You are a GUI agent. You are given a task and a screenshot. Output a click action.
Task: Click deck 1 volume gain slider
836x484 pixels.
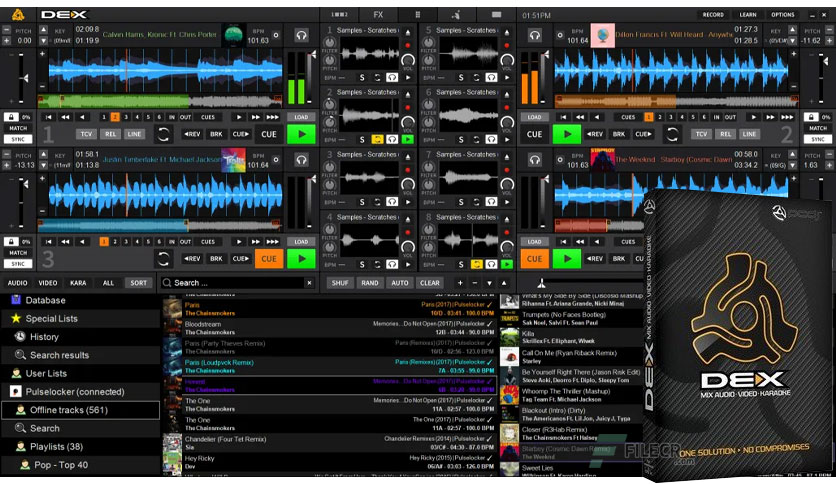tap(310, 78)
